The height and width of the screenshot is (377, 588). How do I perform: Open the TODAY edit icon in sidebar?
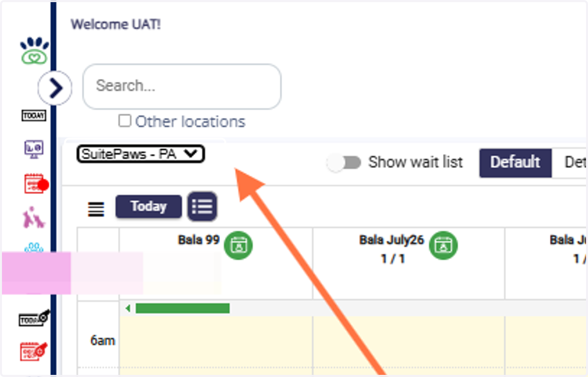(34, 318)
